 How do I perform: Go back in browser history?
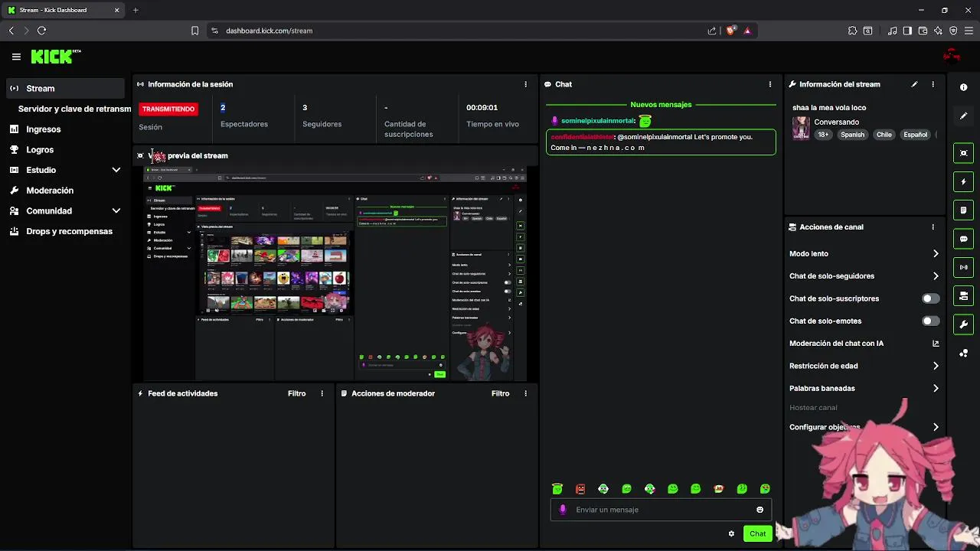(x=11, y=31)
